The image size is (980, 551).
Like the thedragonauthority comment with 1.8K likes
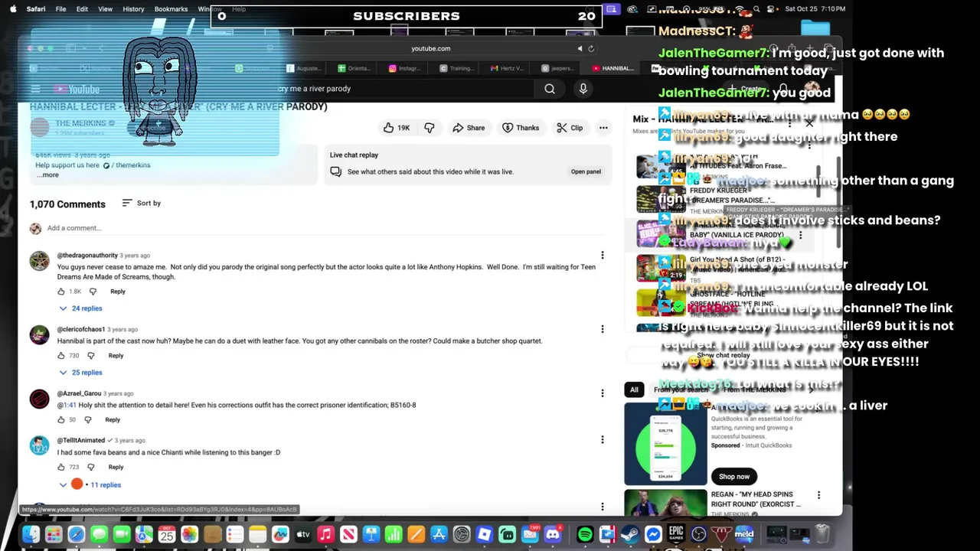(61, 292)
